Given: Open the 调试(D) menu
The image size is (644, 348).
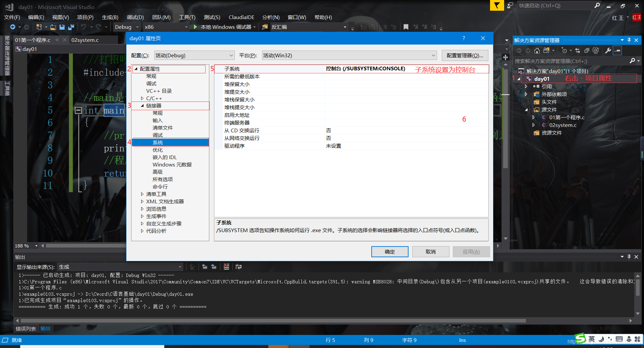Looking at the screenshot, I should tap(135, 17).
